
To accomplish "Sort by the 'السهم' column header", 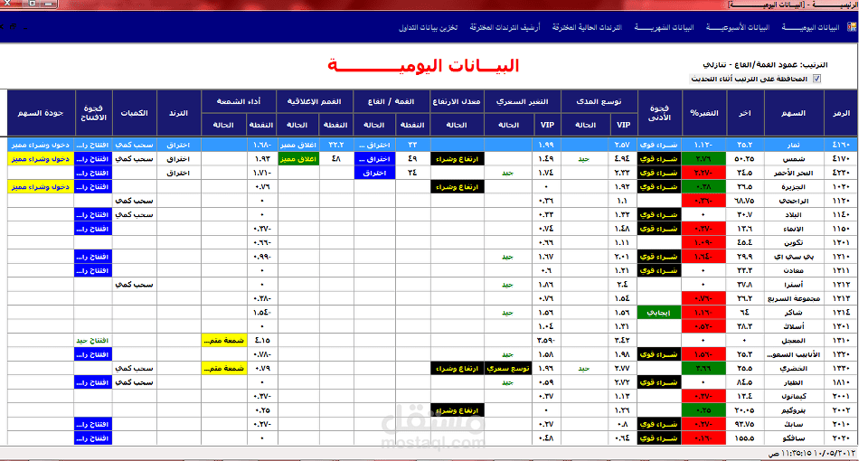I will click(x=793, y=113).
